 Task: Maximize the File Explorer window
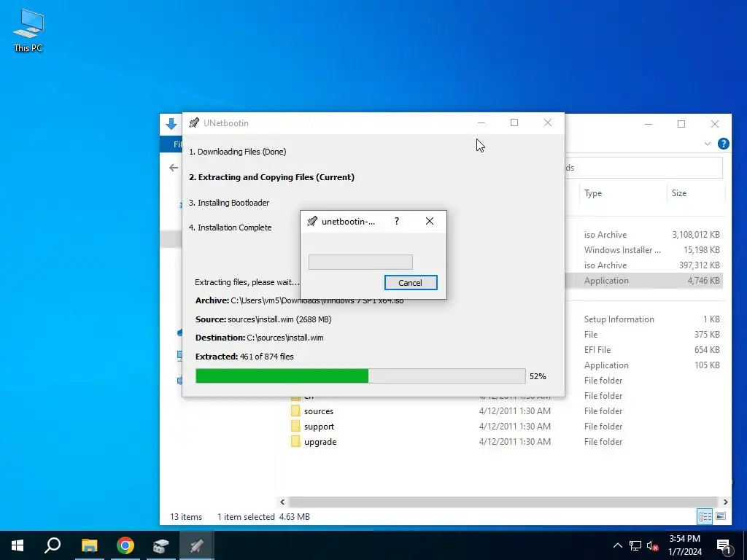click(x=681, y=124)
